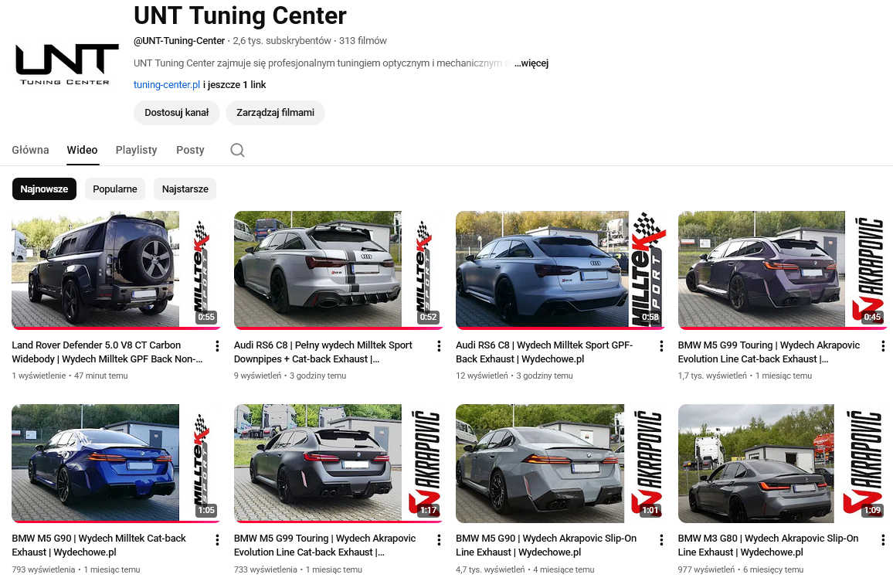Viewport: 893px width, 588px height.
Task: Expand extra links via 'i jeszcze 1 link'
Action: tap(235, 84)
